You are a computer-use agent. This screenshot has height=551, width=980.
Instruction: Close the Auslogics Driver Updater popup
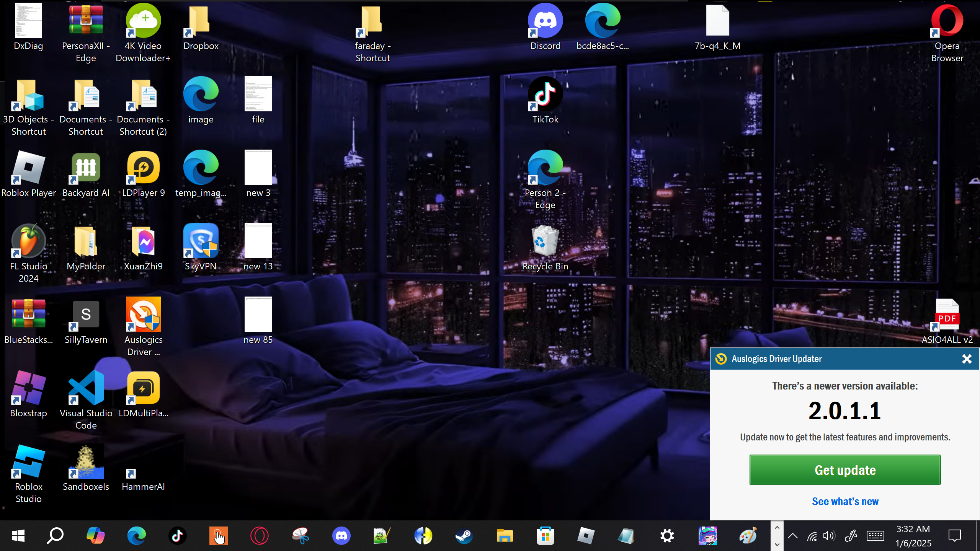[967, 359]
